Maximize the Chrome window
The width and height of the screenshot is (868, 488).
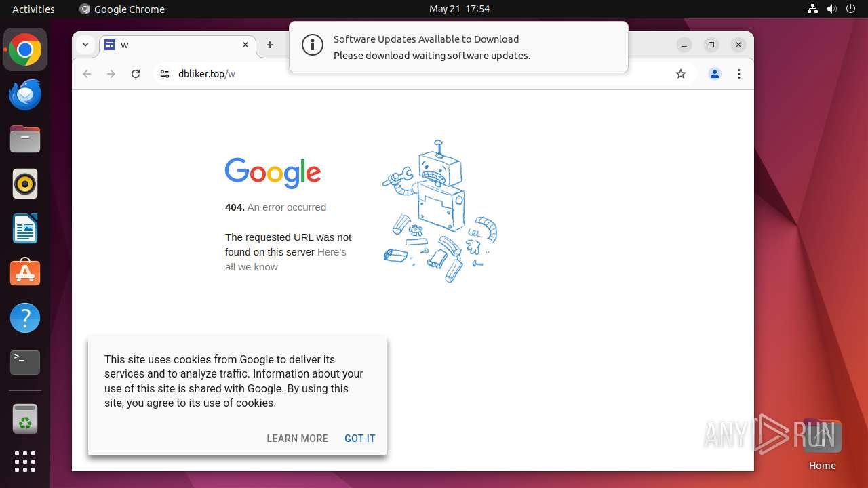pyautogui.click(x=711, y=45)
